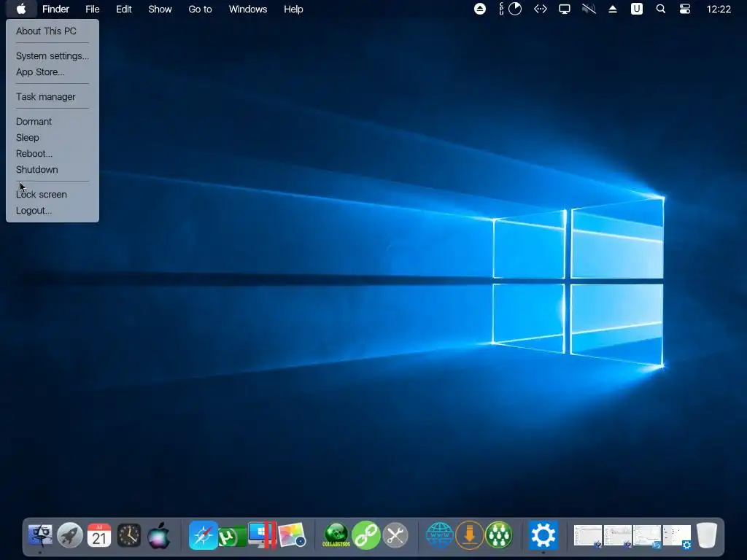This screenshot has width=747, height=560.
Task: Open the first minimized window thumbnail in the dock
Action: tap(588, 536)
